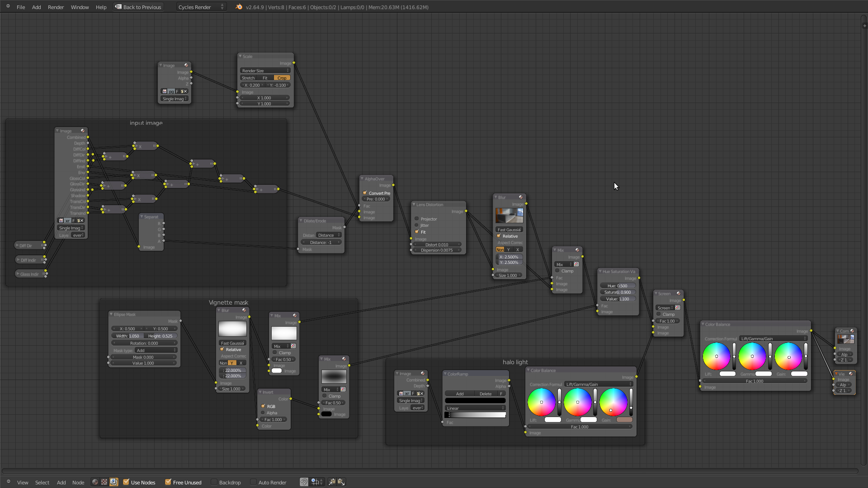Select the compositing node tree type icon
The height and width of the screenshot is (488, 868).
pos(113,482)
